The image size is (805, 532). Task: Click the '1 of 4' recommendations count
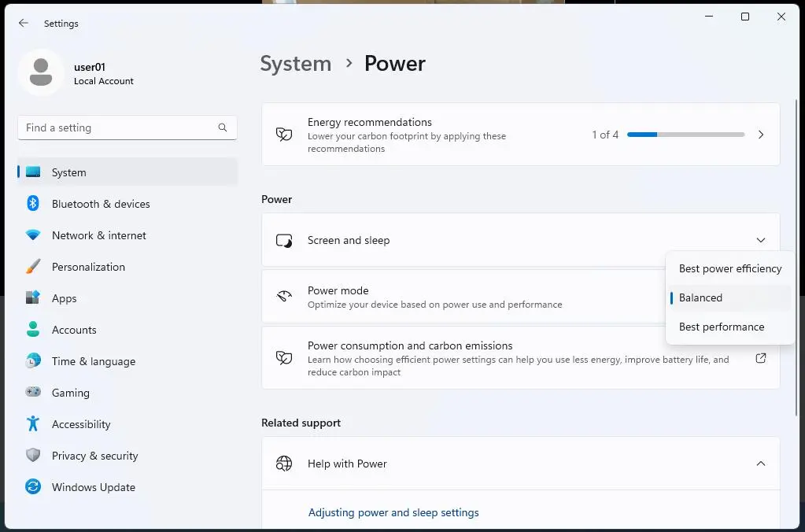coord(605,135)
